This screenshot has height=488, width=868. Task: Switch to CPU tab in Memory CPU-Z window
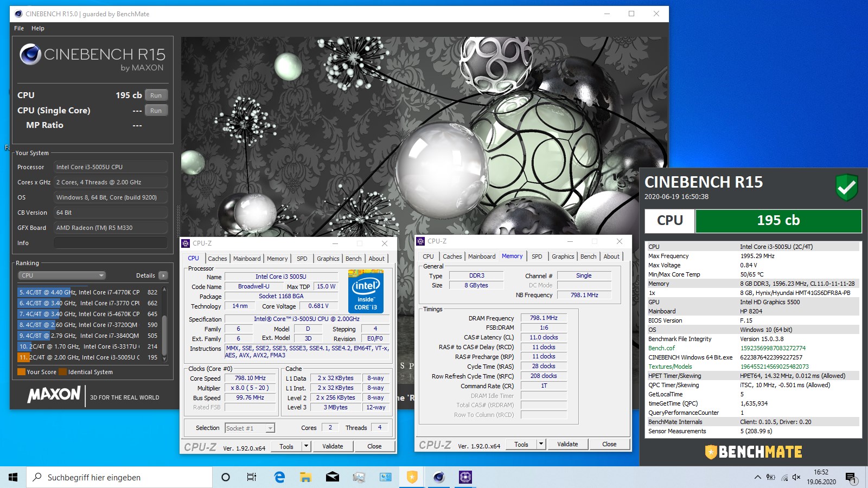tap(429, 256)
